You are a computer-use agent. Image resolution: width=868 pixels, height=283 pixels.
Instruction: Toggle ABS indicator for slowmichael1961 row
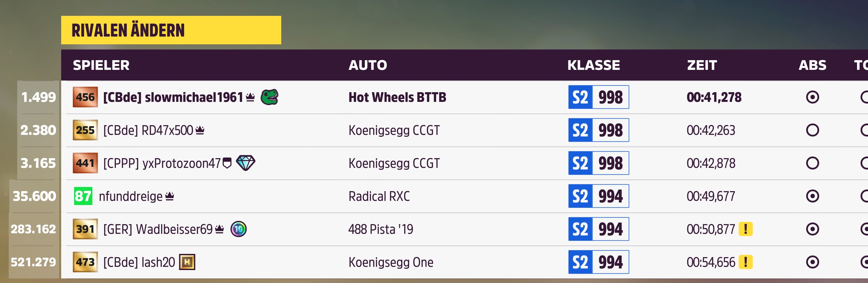(x=812, y=97)
